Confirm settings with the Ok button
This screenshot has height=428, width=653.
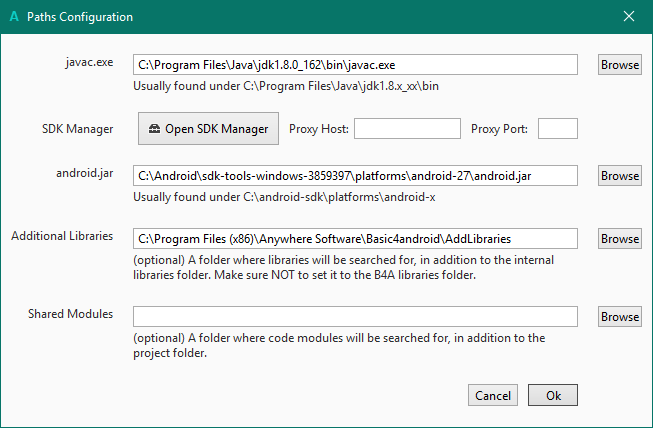553,395
